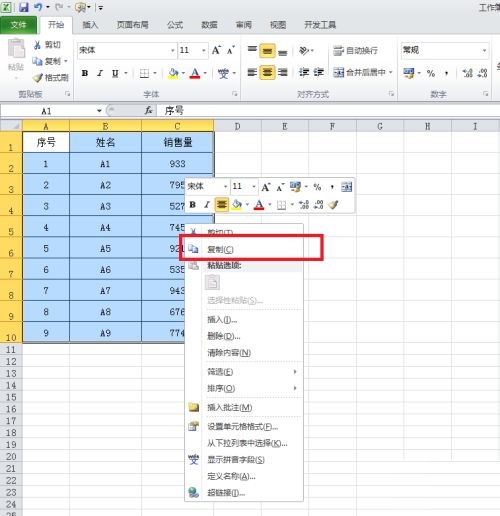The image size is (500, 516).
Task: Click the formula bar containing 序号
Action: click(328, 111)
